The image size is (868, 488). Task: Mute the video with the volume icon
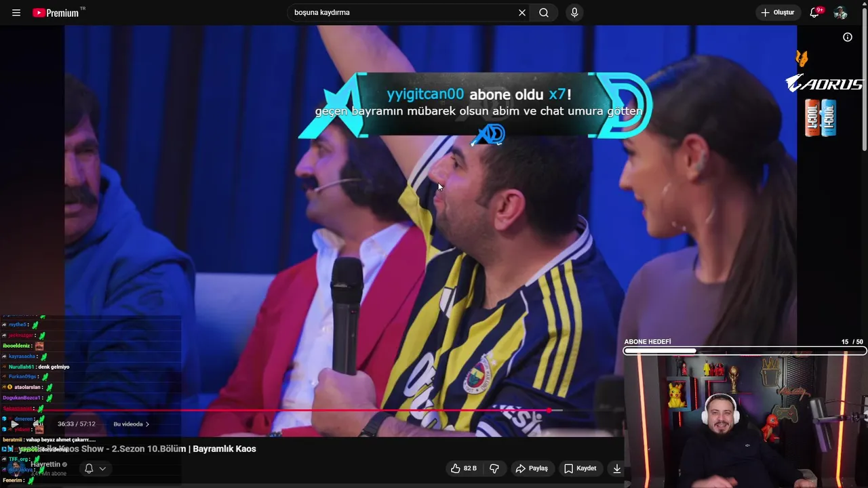pos(38,424)
